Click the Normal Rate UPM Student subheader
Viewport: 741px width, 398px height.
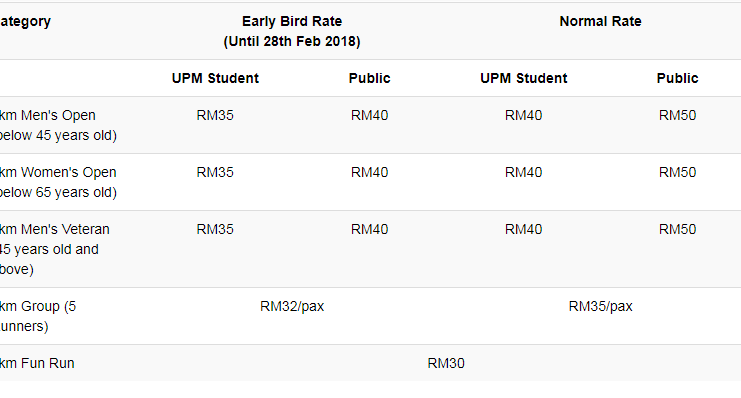(x=524, y=78)
